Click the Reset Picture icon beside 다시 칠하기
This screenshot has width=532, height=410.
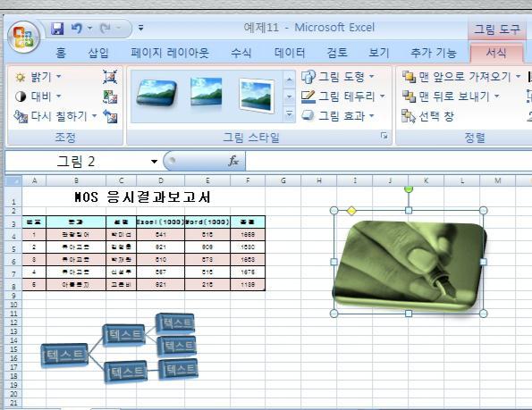[x=110, y=116]
